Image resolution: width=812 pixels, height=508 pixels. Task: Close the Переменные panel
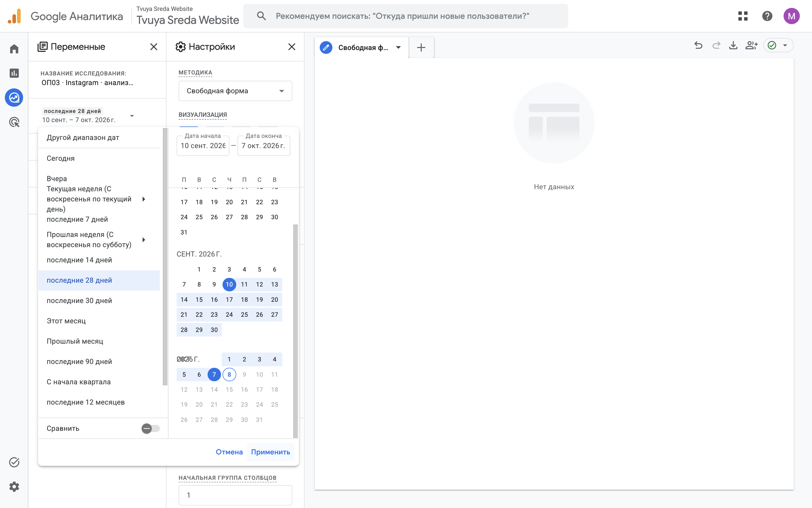point(154,47)
